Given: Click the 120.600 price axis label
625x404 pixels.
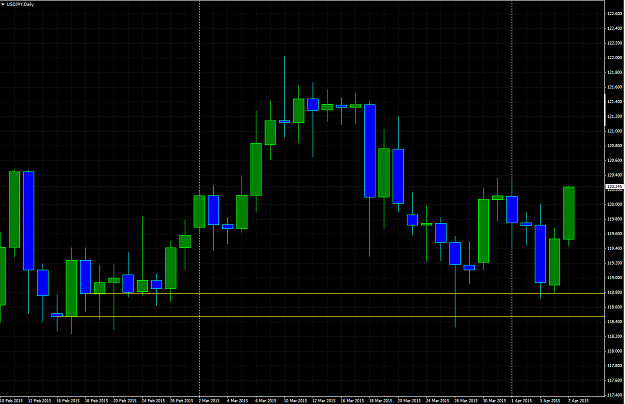Looking at the screenshot, I should pyautogui.click(x=615, y=160).
